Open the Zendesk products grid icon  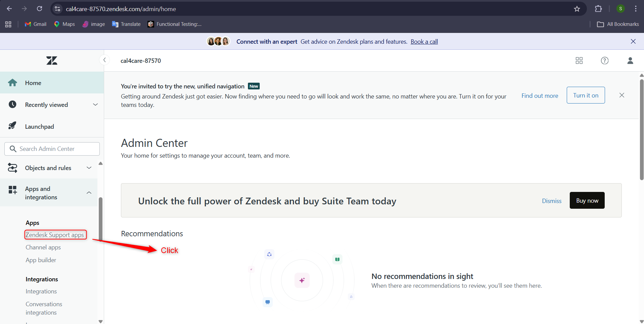(x=579, y=60)
